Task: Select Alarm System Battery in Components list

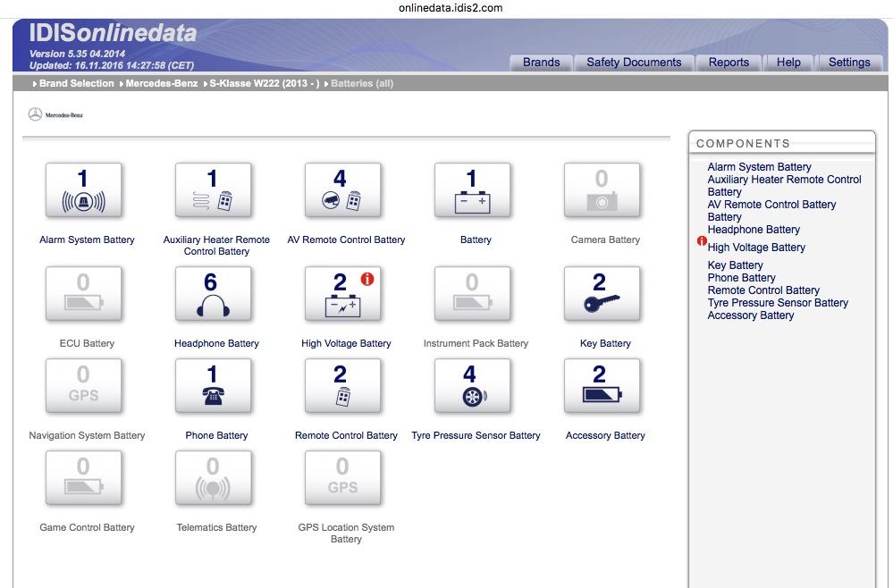Action: tap(759, 167)
